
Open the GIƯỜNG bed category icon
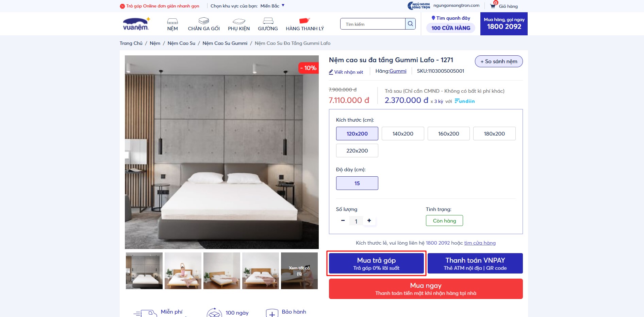(268, 21)
